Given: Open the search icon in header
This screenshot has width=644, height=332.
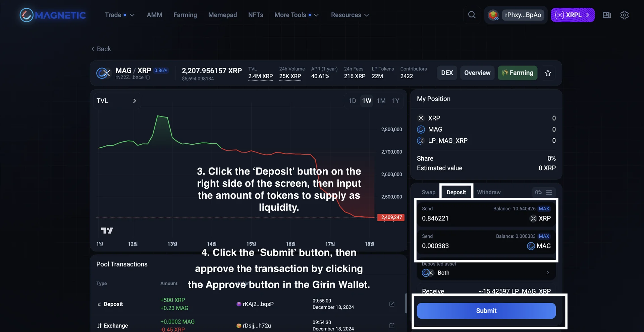Looking at the screenshot, I should click(472, 15).
